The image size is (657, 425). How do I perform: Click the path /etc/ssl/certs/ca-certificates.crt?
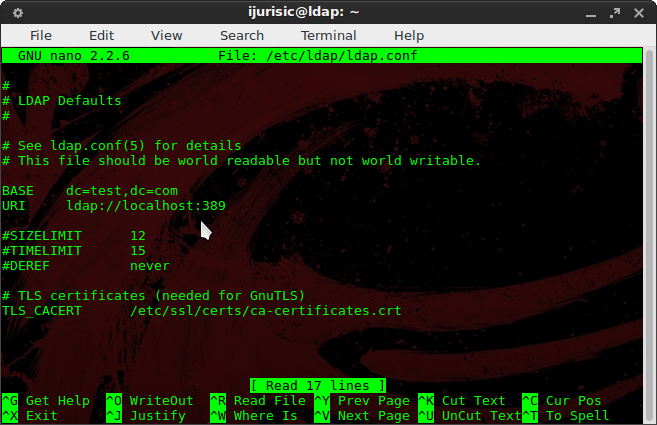tap(266, 311)
